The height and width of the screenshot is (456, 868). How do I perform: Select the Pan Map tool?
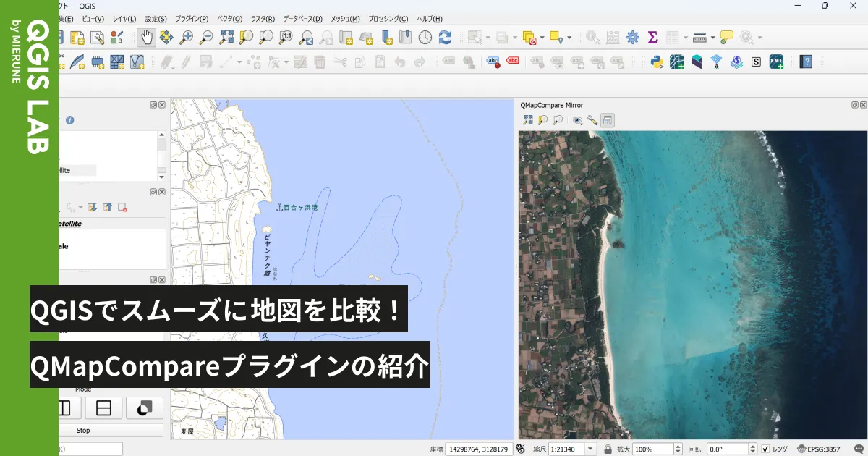(x=147, y=36)
